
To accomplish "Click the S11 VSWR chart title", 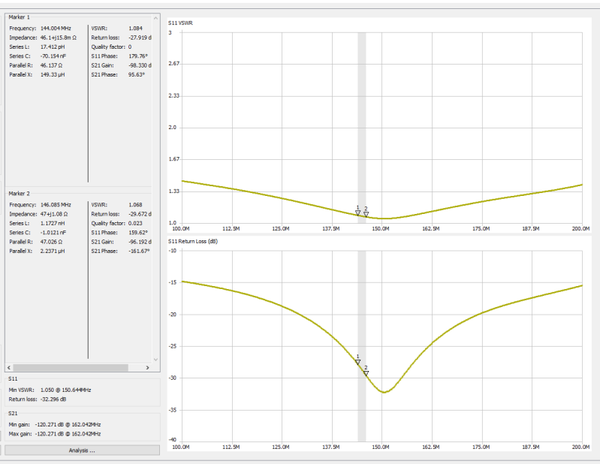I will tap(181, 23).
